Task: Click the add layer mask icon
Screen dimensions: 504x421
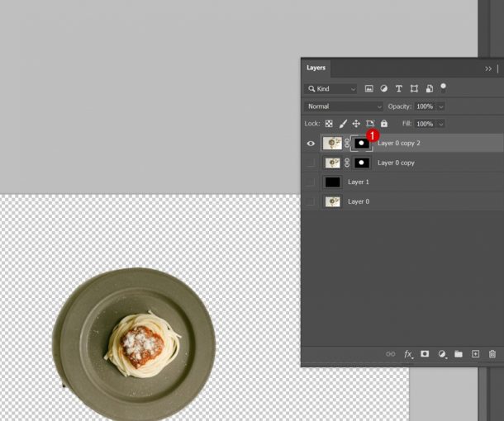Action: coord(425,354)
